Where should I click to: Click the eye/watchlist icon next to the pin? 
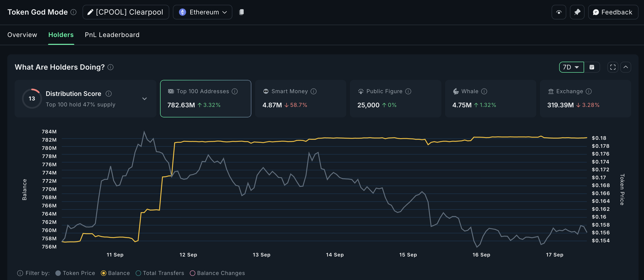pos(559,12)
